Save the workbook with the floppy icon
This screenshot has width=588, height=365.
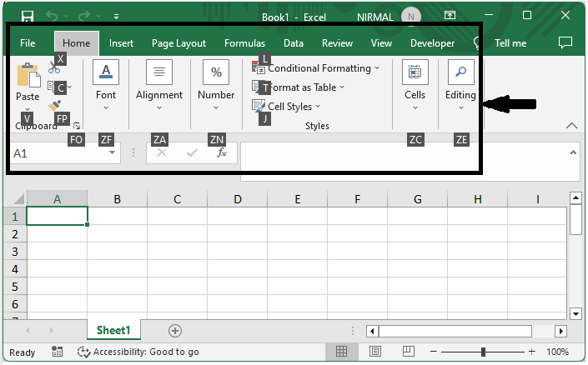tap(28, 17)
